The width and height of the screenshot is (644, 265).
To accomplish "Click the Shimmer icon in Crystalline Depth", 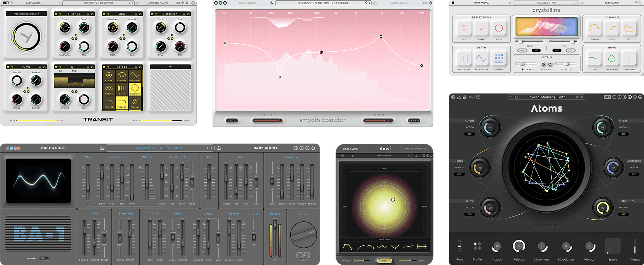I will pos(499,58).
